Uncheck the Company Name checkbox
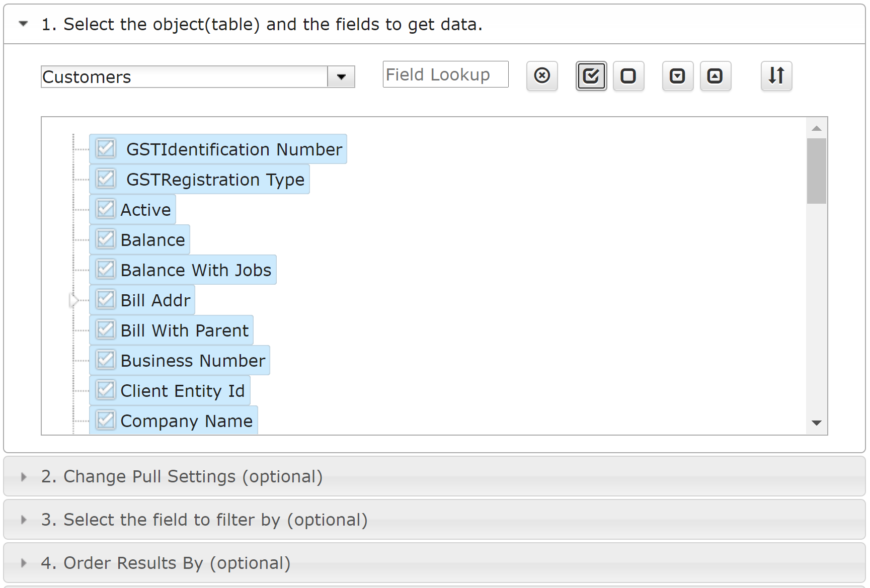870x588 pixels. (x=106, y=420)
